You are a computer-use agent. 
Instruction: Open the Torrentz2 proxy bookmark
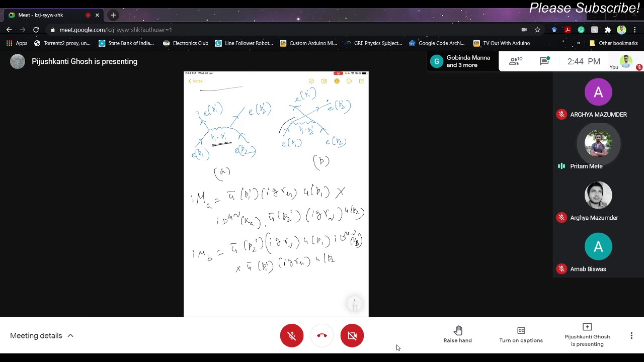coord(62,43)
